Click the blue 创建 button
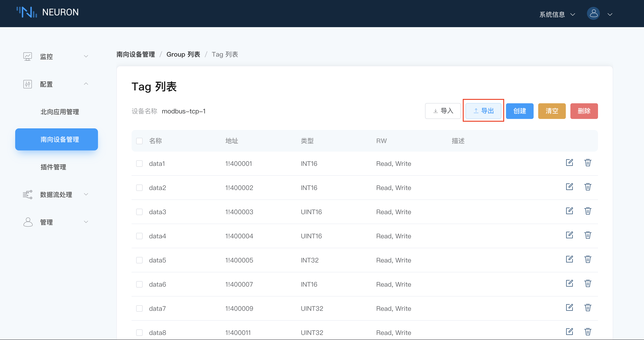 point(520,111)
